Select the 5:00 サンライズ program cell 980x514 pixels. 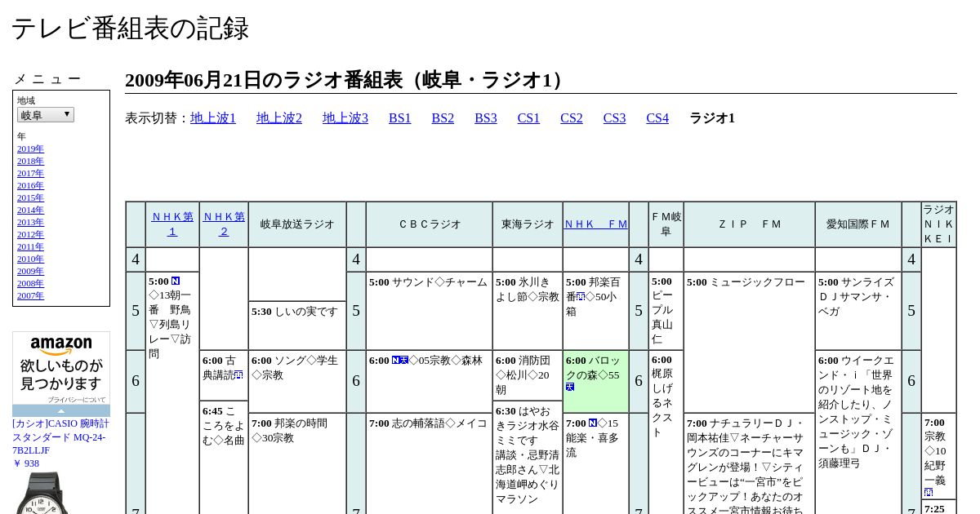pos(858,311)
